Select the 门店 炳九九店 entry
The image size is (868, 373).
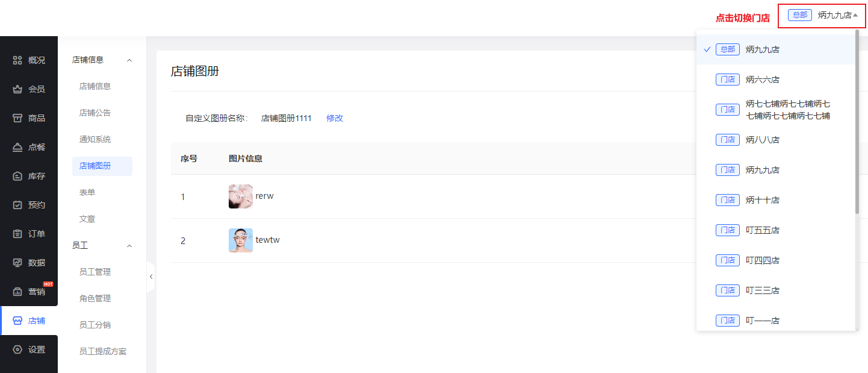(776, 170)
